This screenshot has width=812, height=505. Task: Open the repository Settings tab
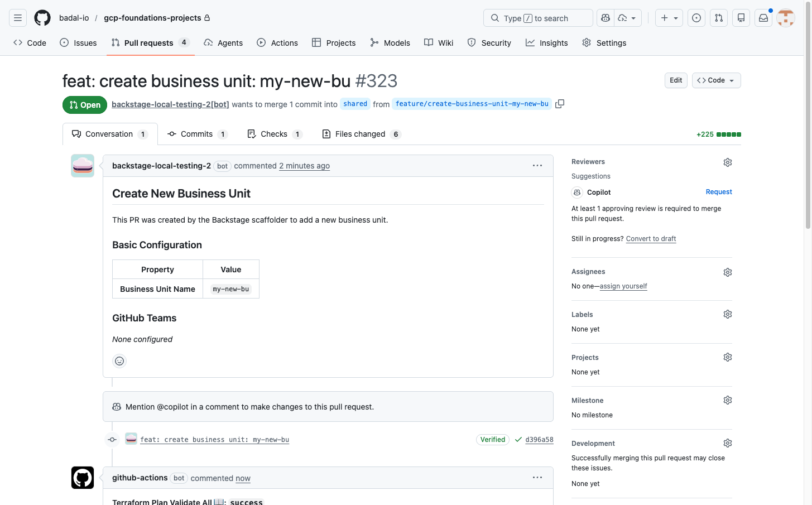pos(604,43)
